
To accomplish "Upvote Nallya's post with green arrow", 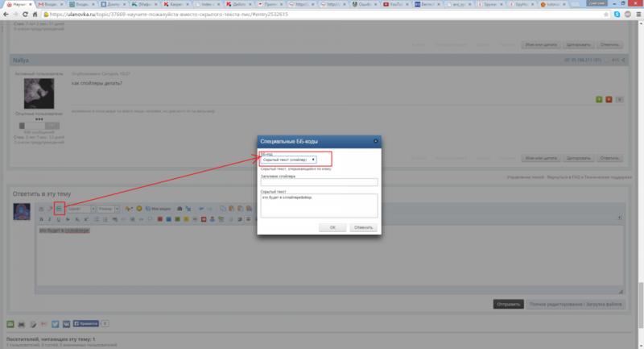I will [599, 99].
